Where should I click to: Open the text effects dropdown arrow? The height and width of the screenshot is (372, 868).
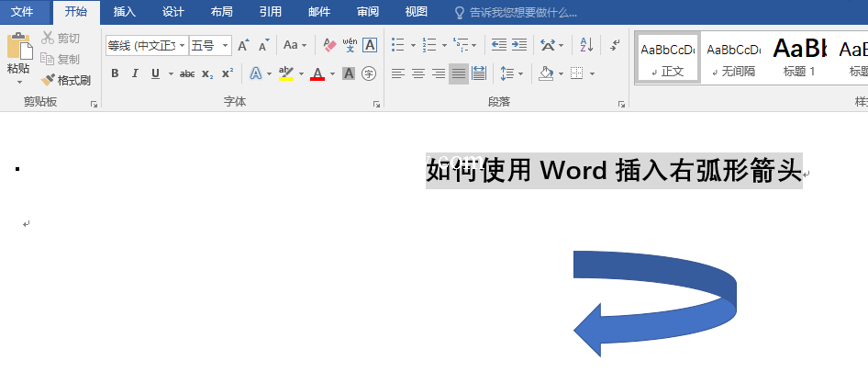pos(269,73)
